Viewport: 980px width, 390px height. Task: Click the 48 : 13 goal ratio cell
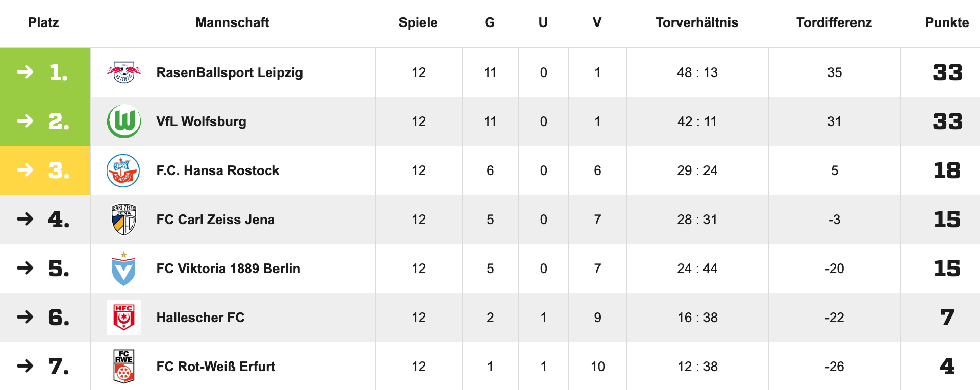pyautogui.click(x=697, y=72)
